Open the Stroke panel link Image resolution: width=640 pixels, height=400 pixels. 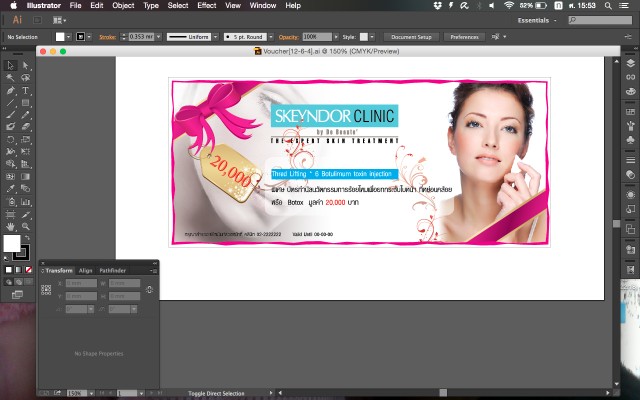click(x=108, y=37)
